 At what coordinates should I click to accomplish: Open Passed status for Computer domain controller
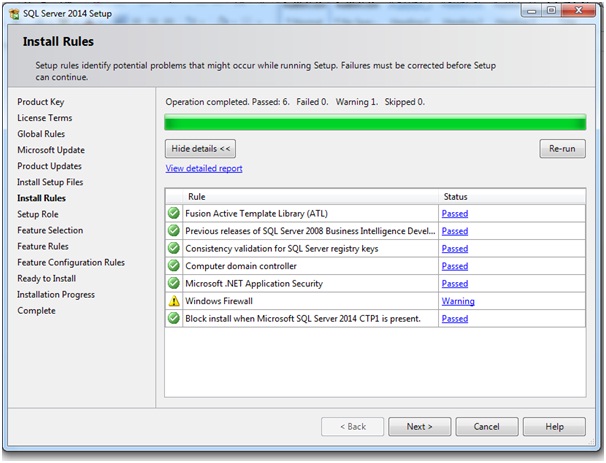(455, 266)
